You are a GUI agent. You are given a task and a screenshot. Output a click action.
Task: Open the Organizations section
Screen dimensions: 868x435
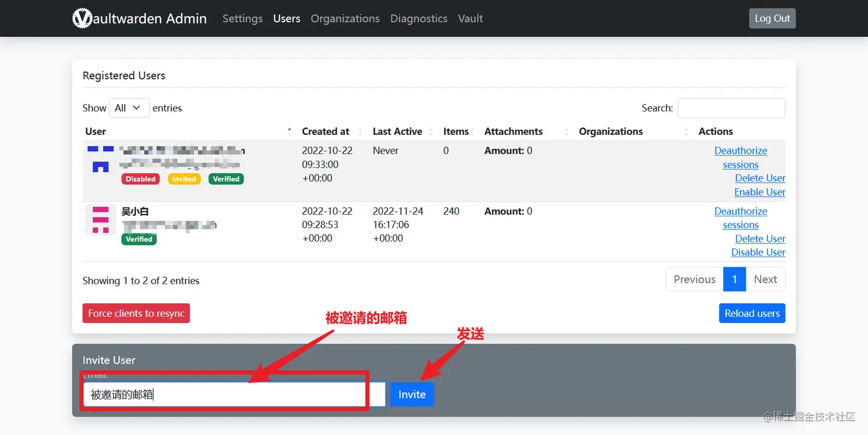345,18
